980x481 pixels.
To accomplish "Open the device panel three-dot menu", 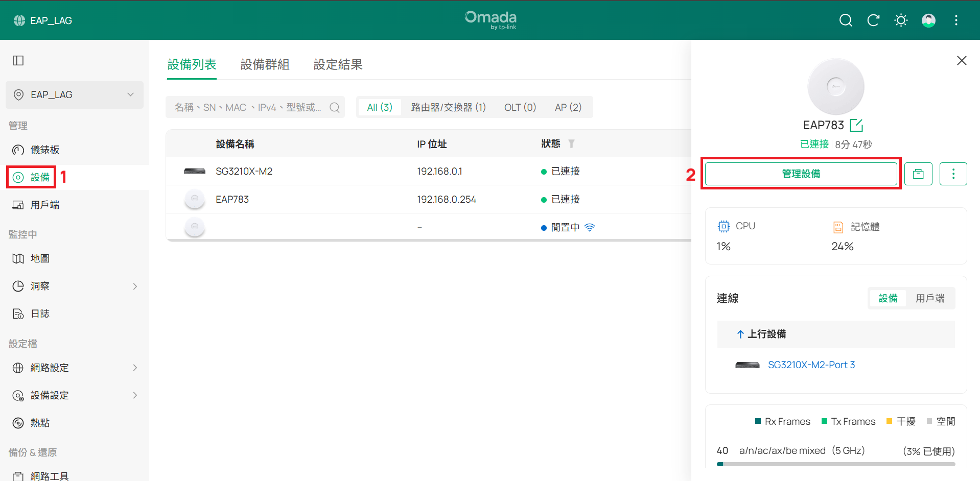I will pos(953,174).
